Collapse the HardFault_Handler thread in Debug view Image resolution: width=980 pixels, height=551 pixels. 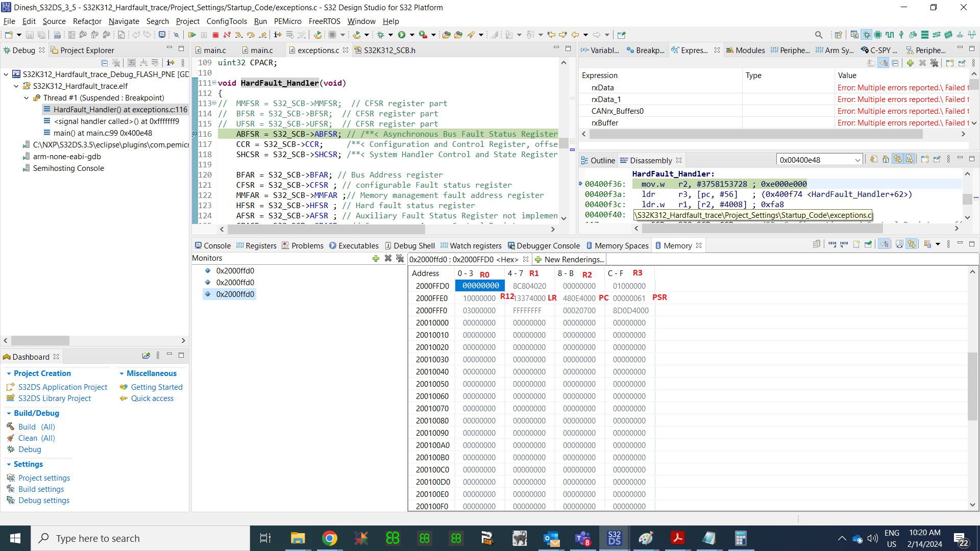point(26,97)
